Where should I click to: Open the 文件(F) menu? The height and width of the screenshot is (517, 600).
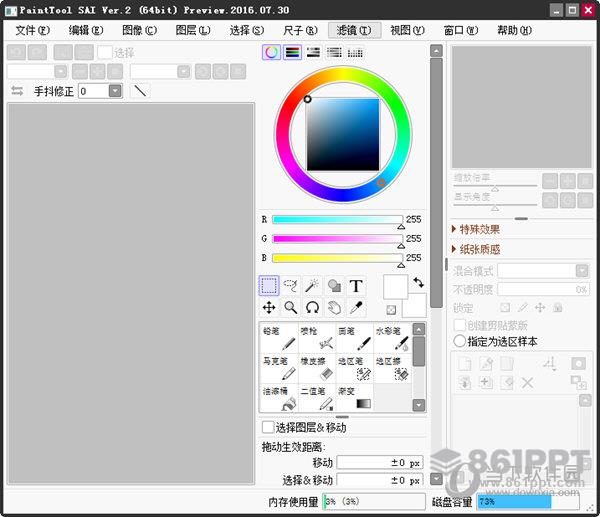pyautogui.click(x=33, y=30)
